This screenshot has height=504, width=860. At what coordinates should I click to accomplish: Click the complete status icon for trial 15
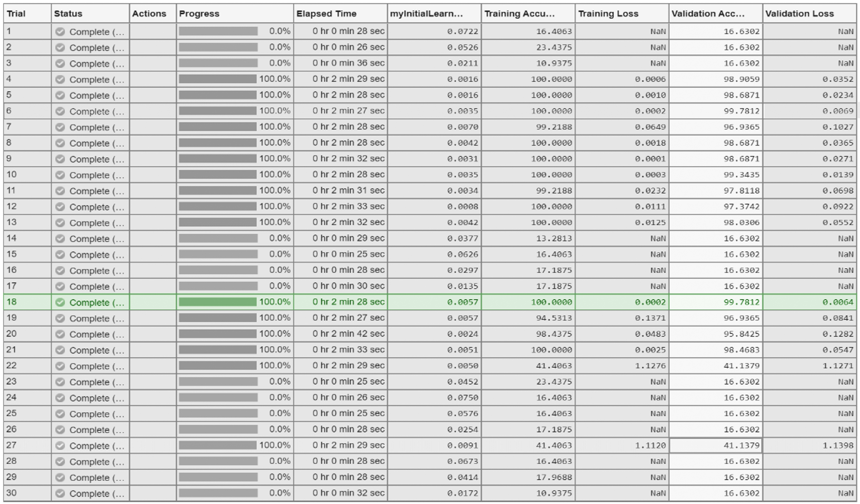pos(60,254)
